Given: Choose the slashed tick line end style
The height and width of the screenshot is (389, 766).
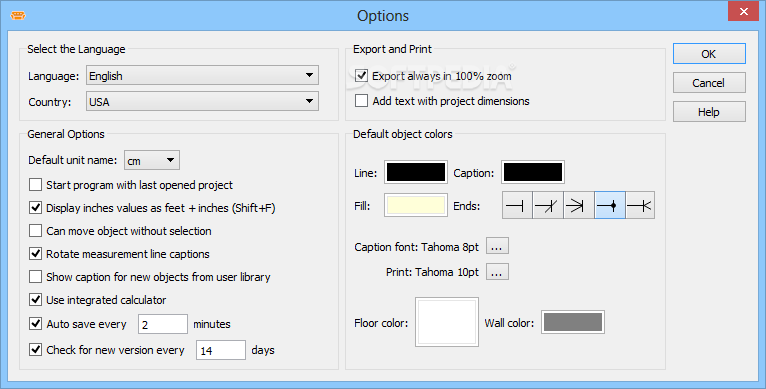Looking at the screenshot, I should [x=548, y=206].
